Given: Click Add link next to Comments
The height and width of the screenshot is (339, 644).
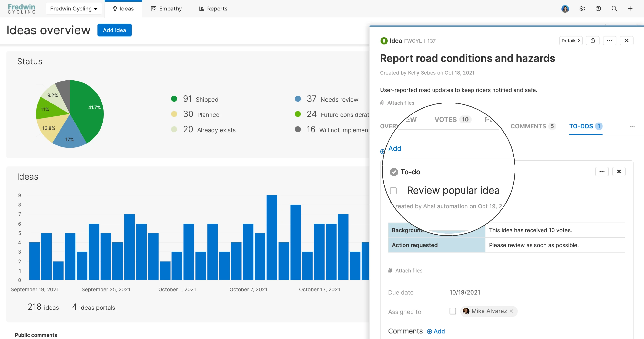Looking at the screenshot, I should click(x=436, y=331).
